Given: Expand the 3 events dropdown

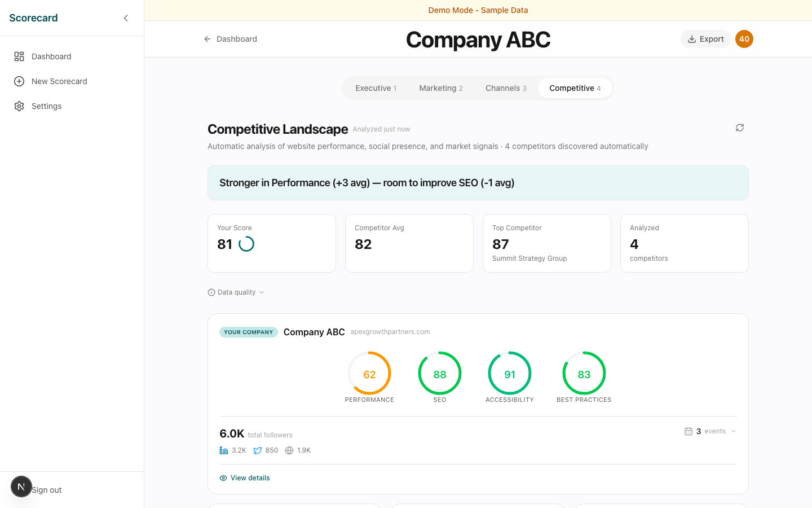Looking at the screenshot, I should (710, 431).
